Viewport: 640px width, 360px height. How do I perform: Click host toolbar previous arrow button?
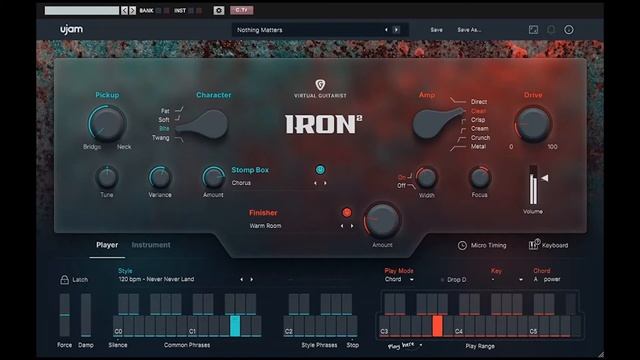pos(124,10)
